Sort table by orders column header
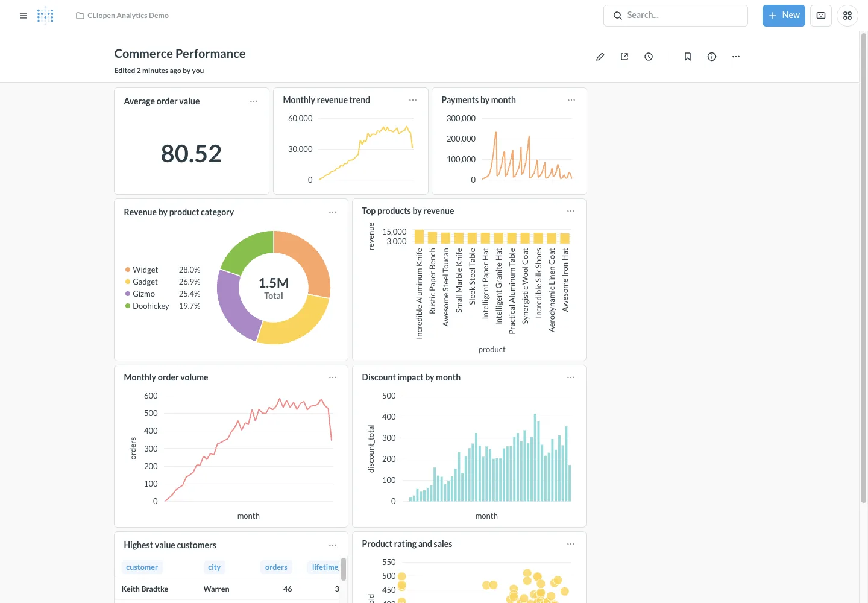 point(276,567)
